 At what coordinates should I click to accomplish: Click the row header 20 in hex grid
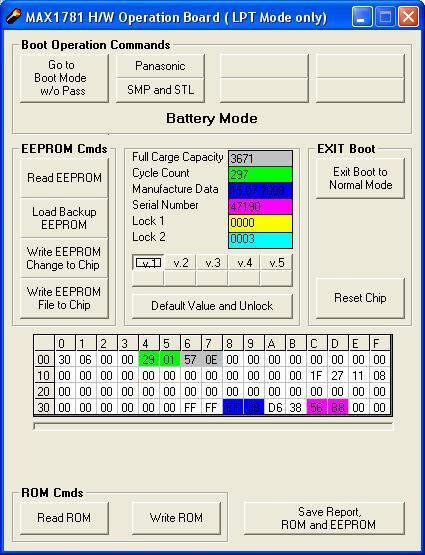tap(44, 391)
